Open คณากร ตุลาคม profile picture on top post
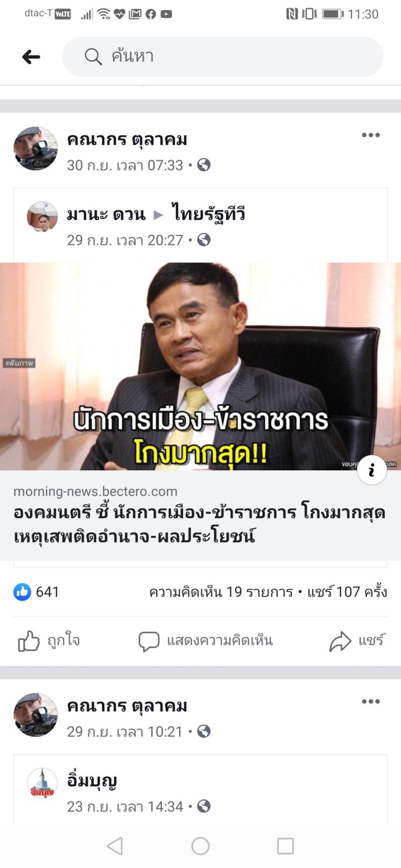Screen dimensions: 401x868 coord(36,148)
